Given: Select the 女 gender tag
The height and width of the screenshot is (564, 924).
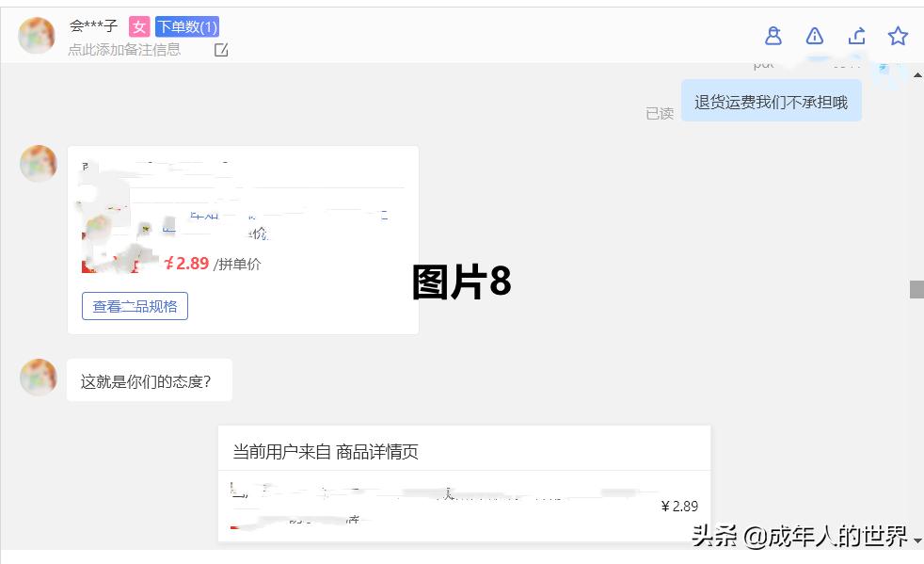Looking at the screenshot, I should pyautogui.click(x=138, y=26).
